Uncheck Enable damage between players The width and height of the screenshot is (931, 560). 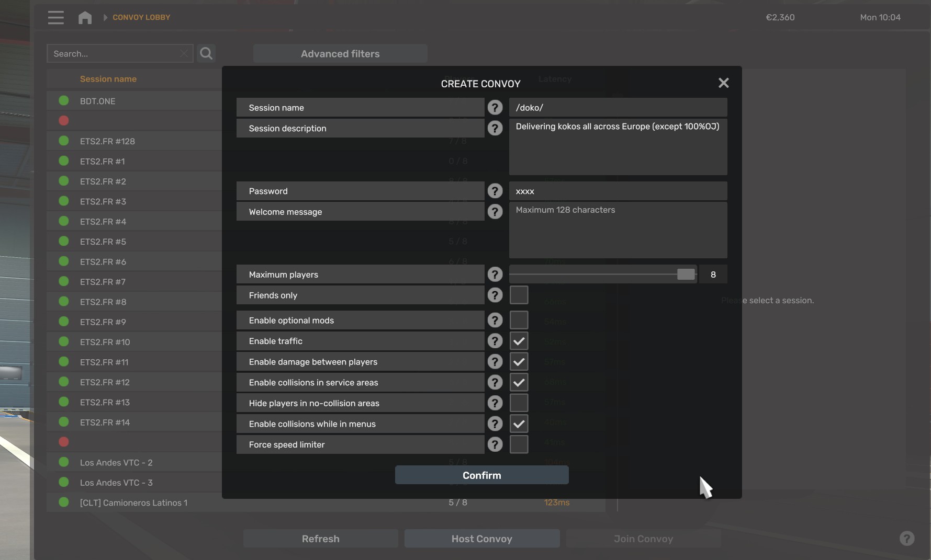(519, 361)
